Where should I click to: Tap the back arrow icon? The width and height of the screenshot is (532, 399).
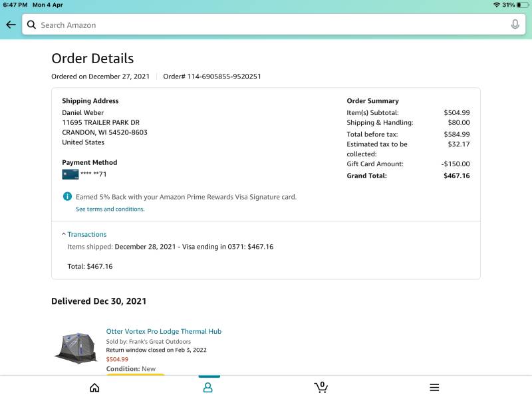point(11,25)
